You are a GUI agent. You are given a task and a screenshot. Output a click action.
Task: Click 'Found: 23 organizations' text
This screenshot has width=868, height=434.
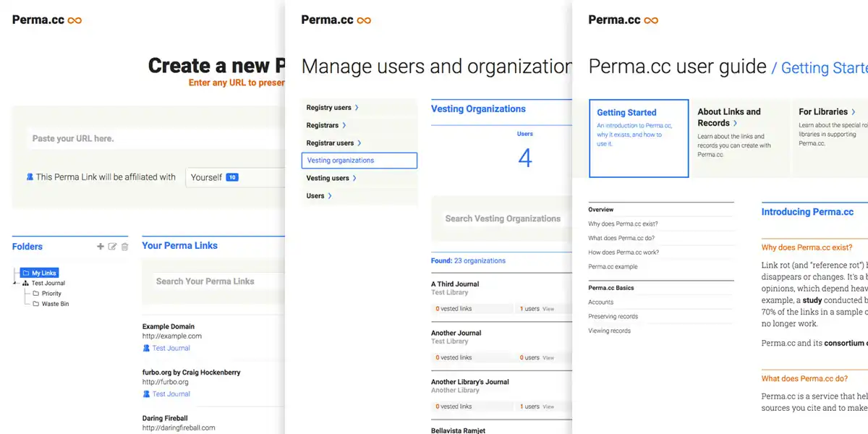(x=469, y=261)
